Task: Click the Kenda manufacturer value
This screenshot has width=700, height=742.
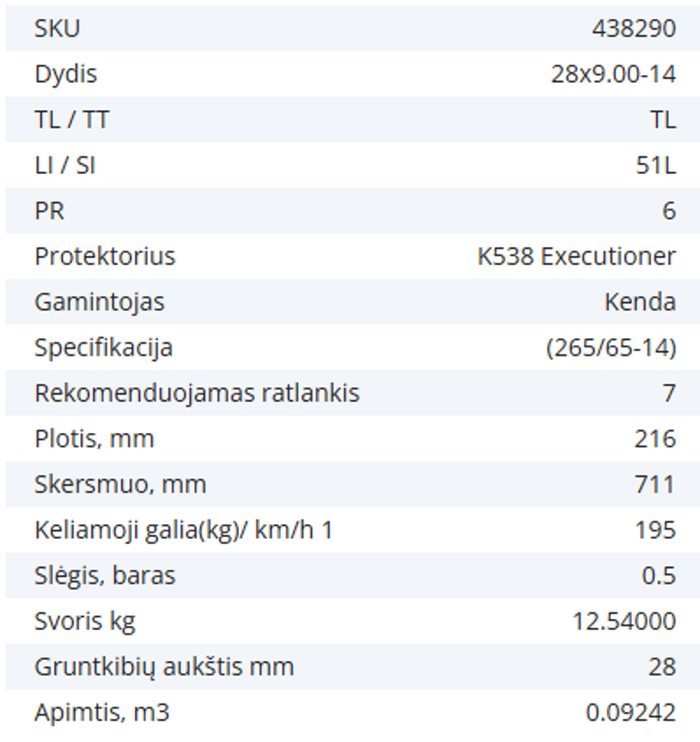Action: point(640,302)
